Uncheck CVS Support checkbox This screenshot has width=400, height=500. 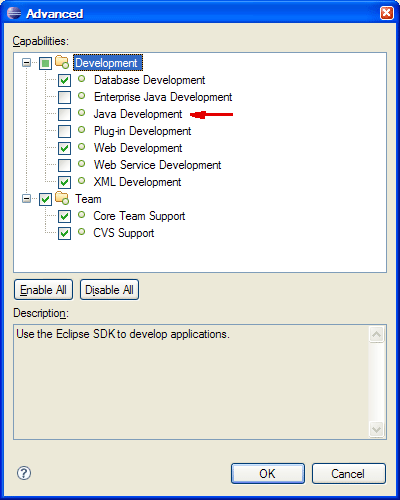[64, 233]
